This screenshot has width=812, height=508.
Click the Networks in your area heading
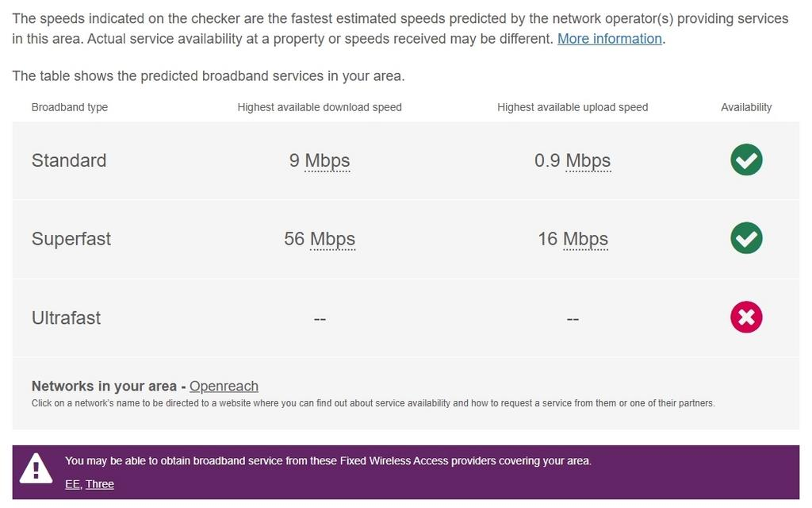[104, 387]
